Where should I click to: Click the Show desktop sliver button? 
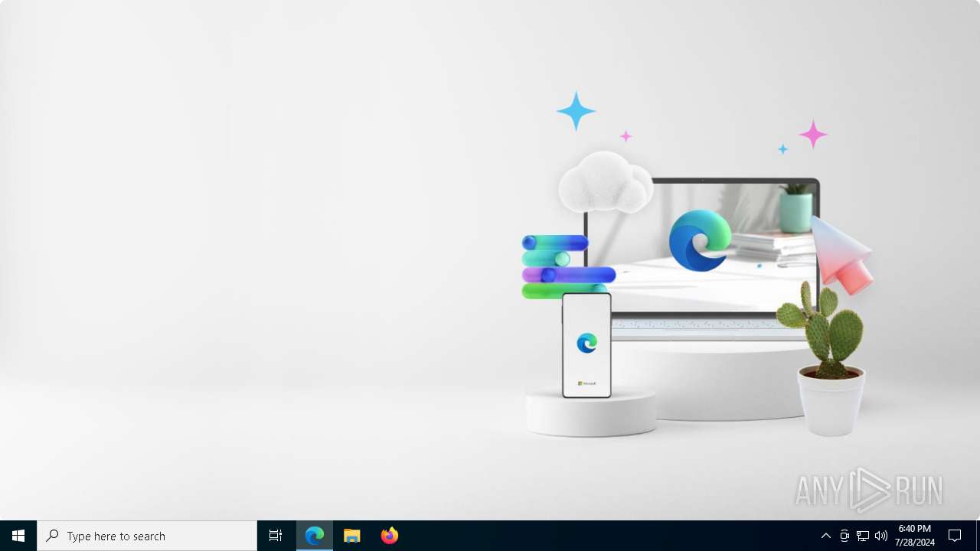pos(978,536)
